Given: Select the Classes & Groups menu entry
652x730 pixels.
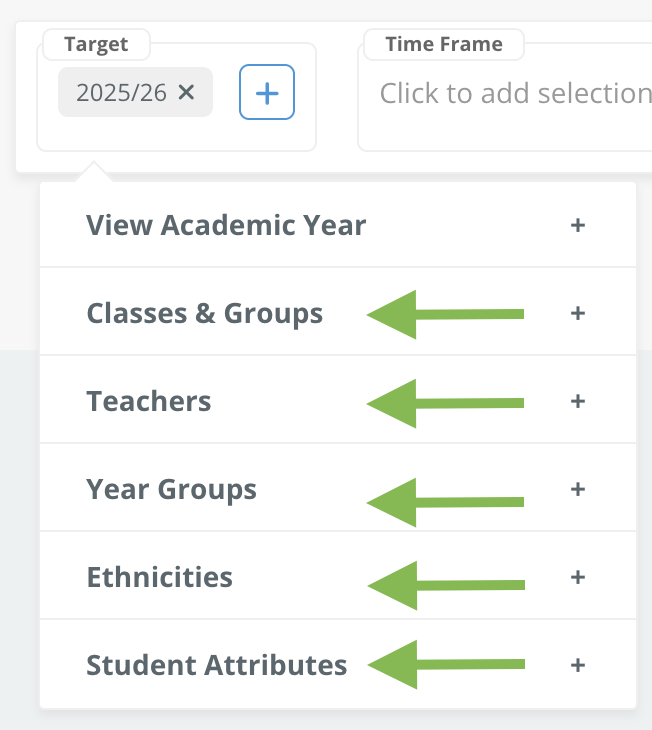Looking at the screenshot, I should [338, 311].
